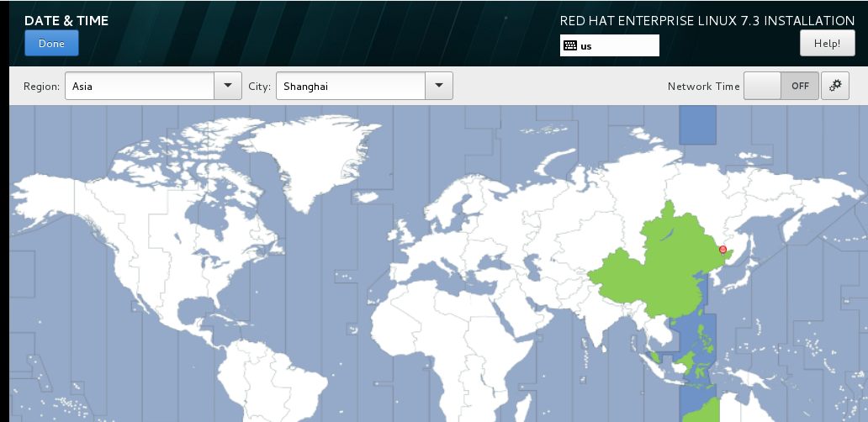Viewport: 868px width, 422px height.
Task: Open the Help! documentation button
Action: pos(827,43)
